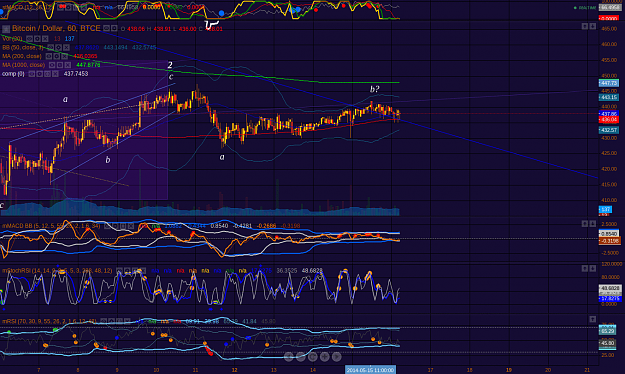Select the mMACD BB indicator title
The width and height of the screenshot is (625, 374).
[x=52, y=226]
